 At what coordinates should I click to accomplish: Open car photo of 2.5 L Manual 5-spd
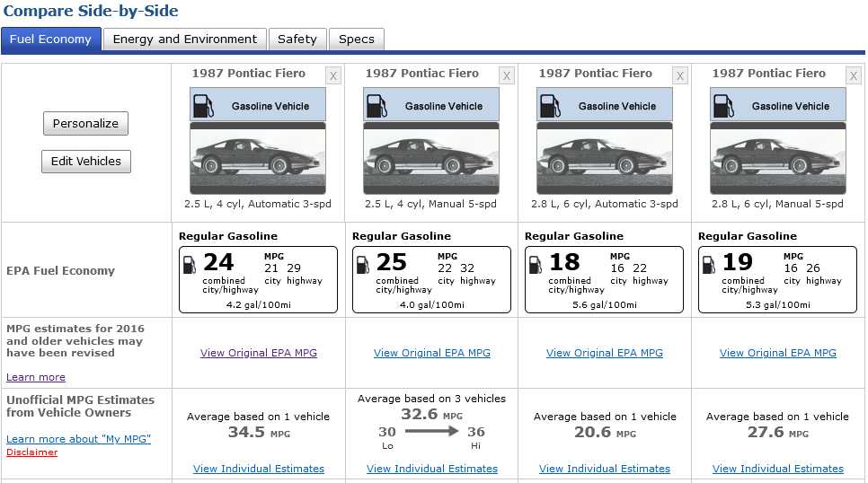(x=431, y=158)
